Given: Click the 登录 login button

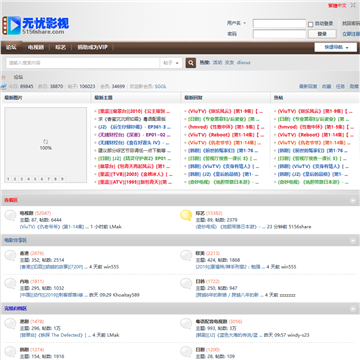Looking at the screenshot, I should tap(322, 34).
